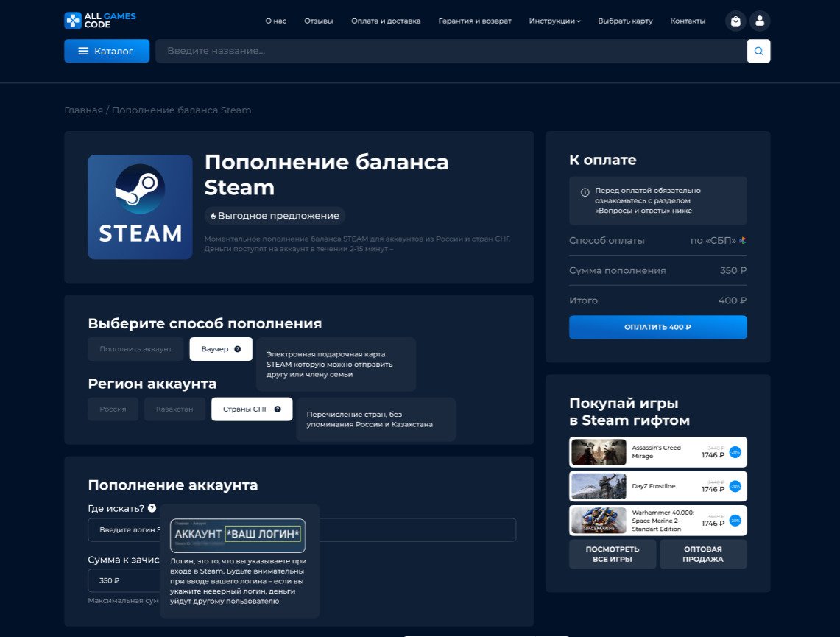
Task: Click the Выгодное предложение badge
Action: point(275,215)
